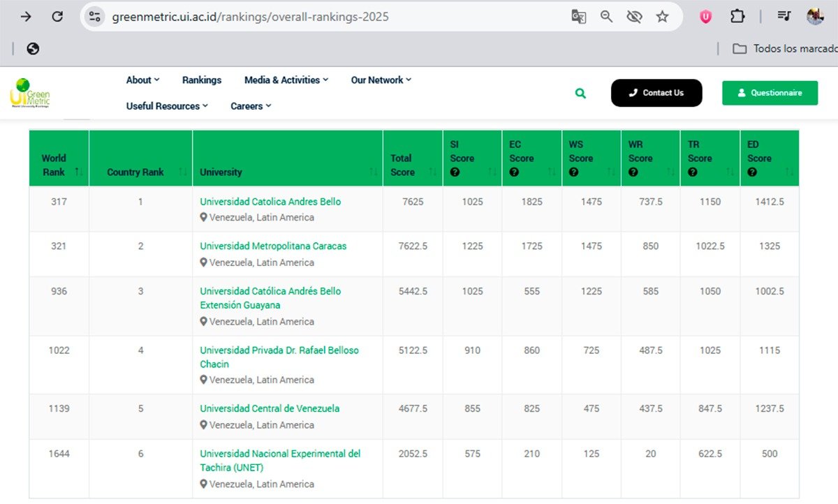Open the extensions puzzle icon
Screen dimensions: 838x504
pos(737,17)
